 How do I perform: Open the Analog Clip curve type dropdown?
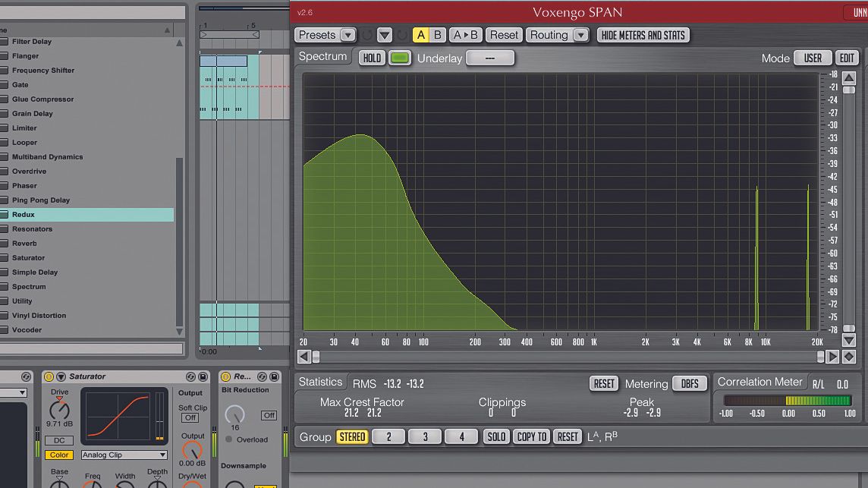point(124,455)
